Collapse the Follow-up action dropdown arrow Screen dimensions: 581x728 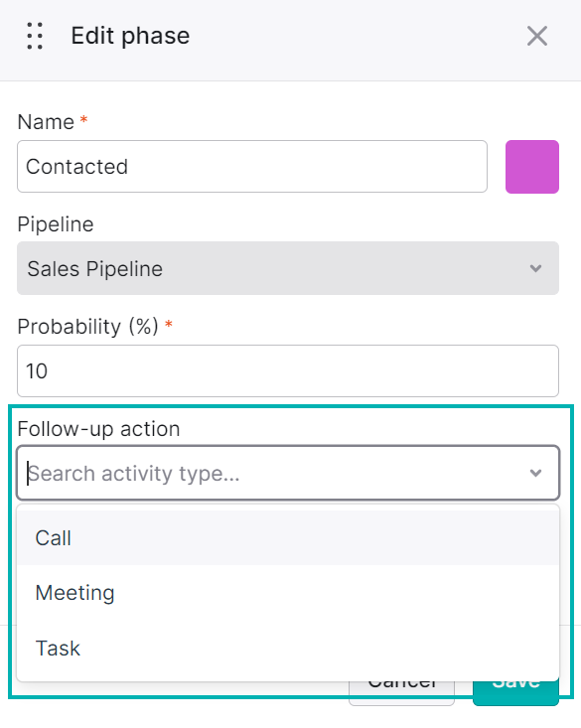coord(535,473)
